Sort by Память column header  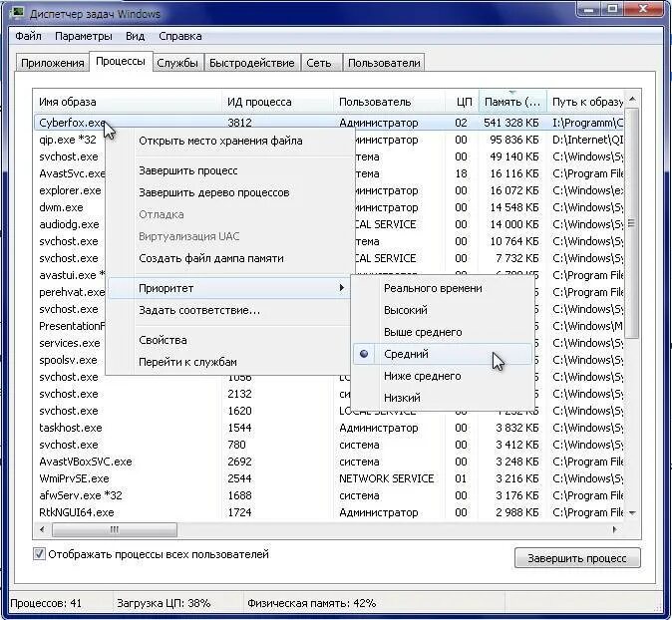click(512, 102)
